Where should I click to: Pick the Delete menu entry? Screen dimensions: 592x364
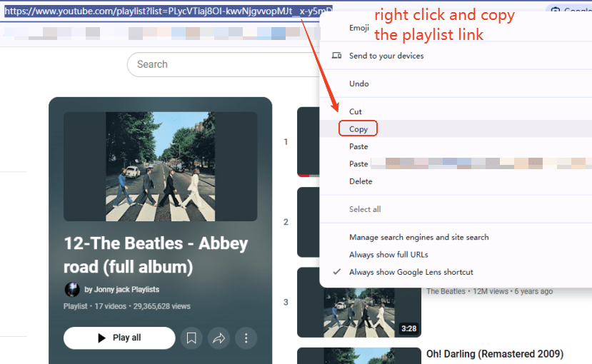click(361, 181)
